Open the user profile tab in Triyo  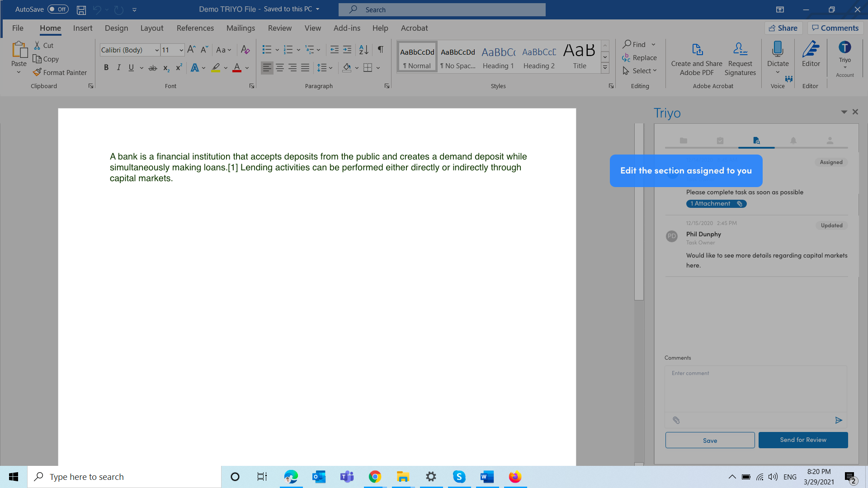(x=830, y=141)
